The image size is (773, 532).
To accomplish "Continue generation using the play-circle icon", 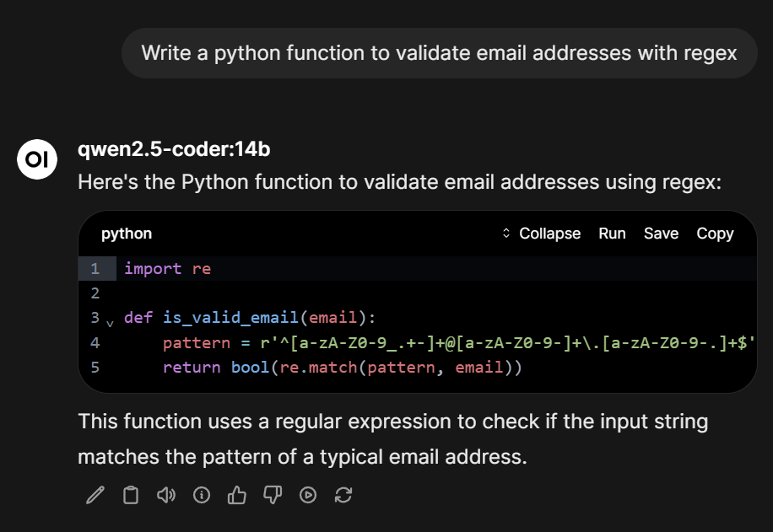I will click(x=307, y=495).
